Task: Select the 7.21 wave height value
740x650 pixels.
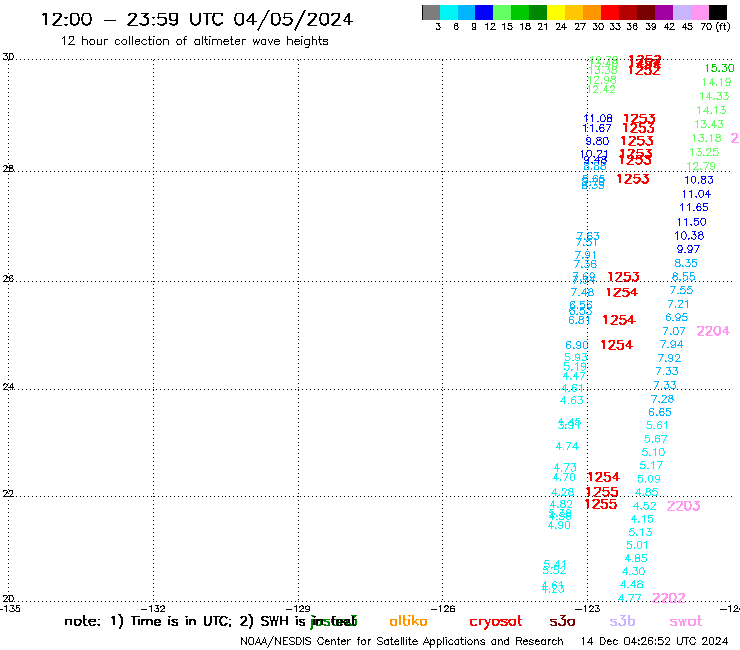Action: point(678,304)
